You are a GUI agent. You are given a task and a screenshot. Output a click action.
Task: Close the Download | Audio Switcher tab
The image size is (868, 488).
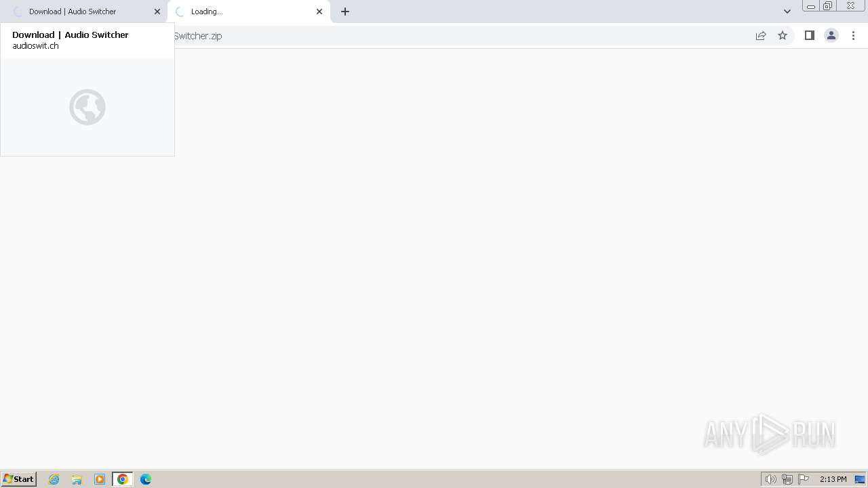point(157,12)
